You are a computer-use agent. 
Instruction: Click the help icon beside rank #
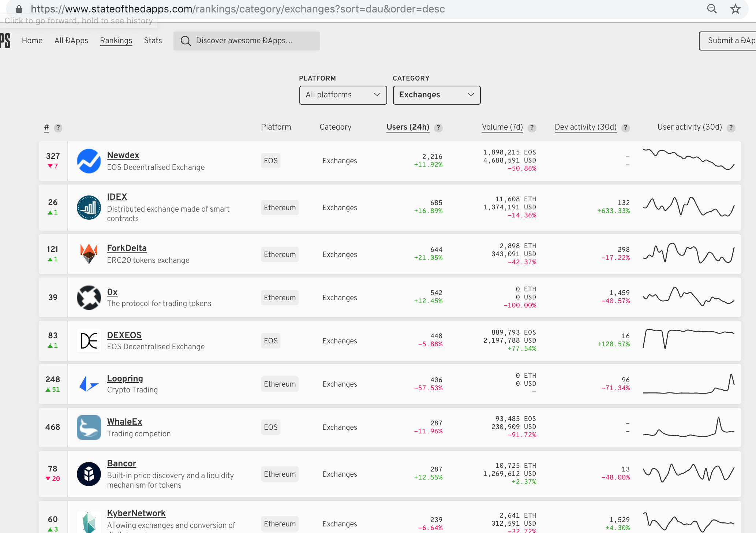click(x=58, y=128)
